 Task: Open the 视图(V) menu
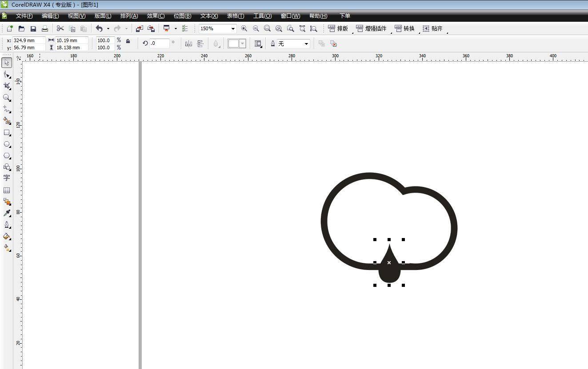click(76, 16)
